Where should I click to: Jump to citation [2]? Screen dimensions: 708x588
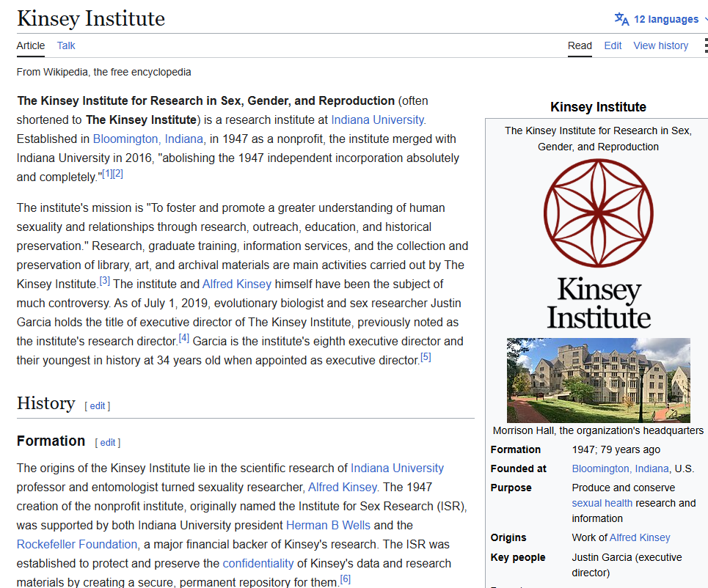(x=118, y=174)
